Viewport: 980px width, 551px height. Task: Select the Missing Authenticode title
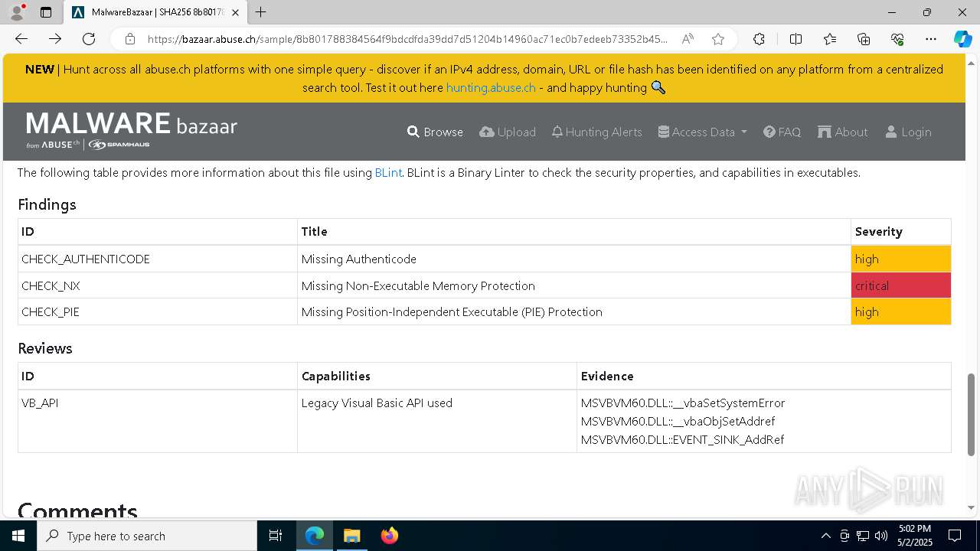pos(359,259)
